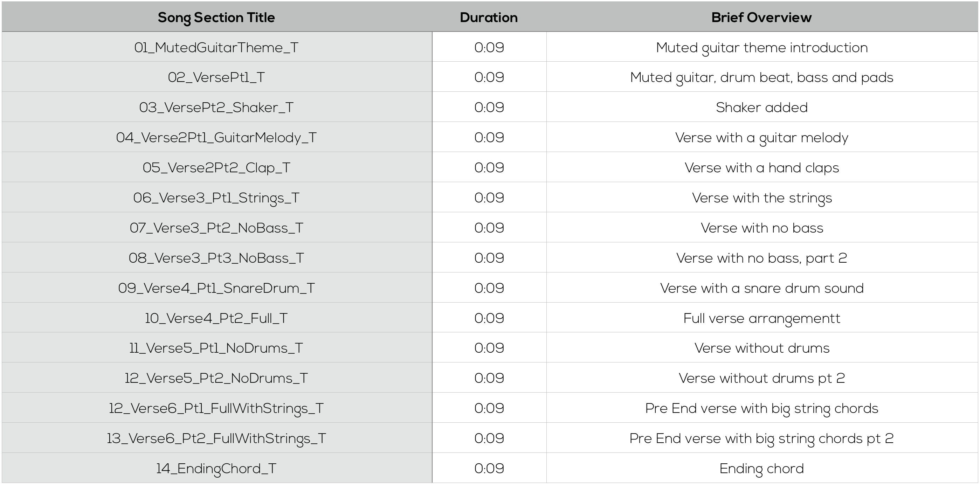Click the 12_Verse6_Pt1_FullWithStrings_T cell
The height and width of the screenshot is (484, 980).
pyautogui.click(x=216, y=408)
